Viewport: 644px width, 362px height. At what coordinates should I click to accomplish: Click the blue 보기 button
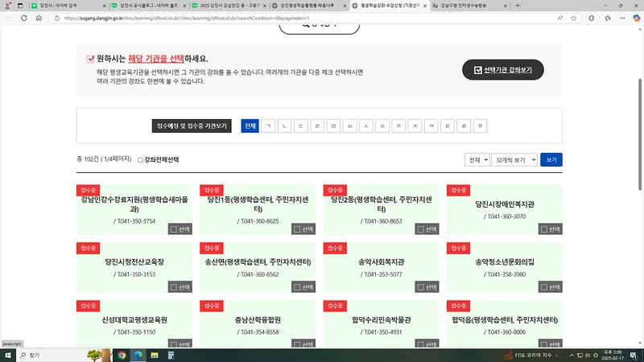tap(551, 159)
